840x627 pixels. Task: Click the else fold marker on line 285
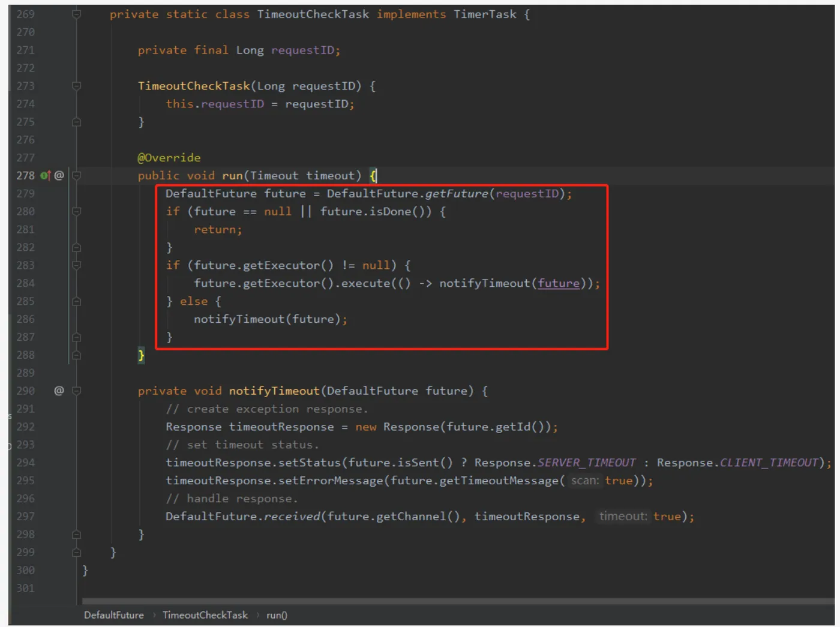pyautogui.click(x=77, y=301)
